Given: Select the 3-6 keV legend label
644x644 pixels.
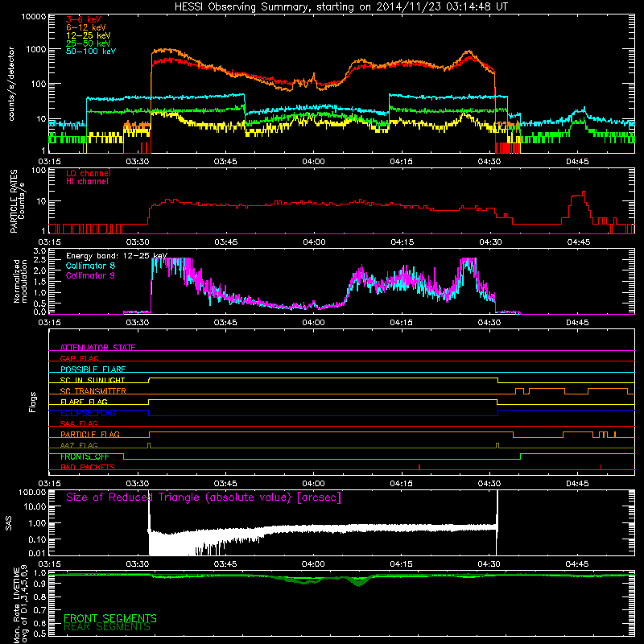Looking at the screenshot, I should 84,19.
